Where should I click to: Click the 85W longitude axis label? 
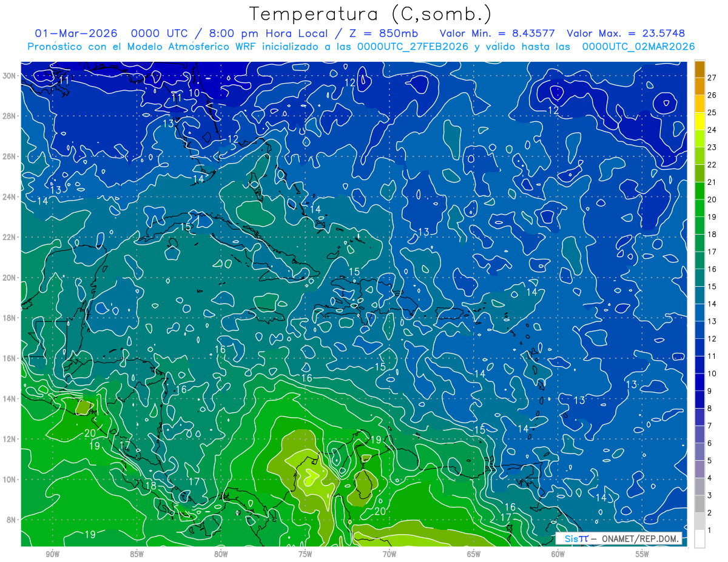[x=136, y=554]
